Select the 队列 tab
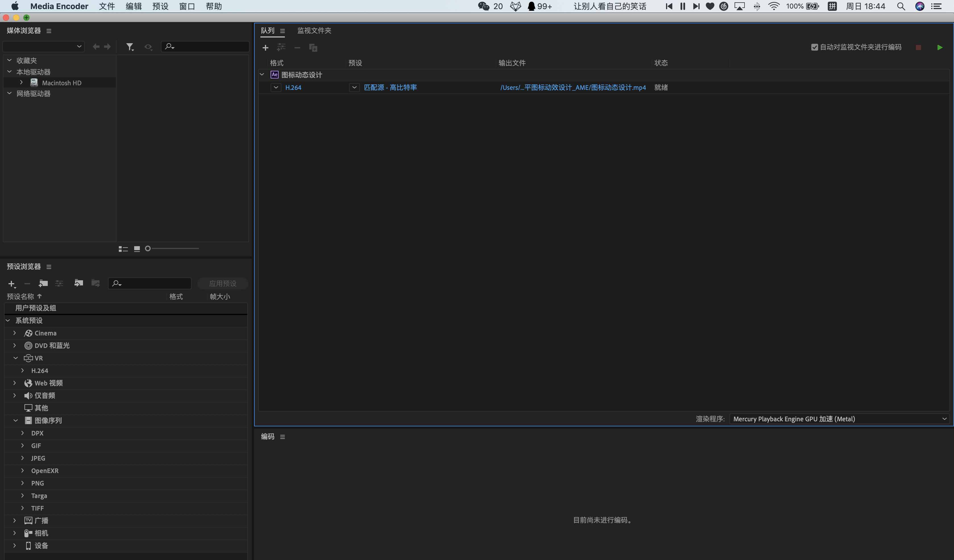The height and width of the screenshot is (560, 954). click(268, 31)
